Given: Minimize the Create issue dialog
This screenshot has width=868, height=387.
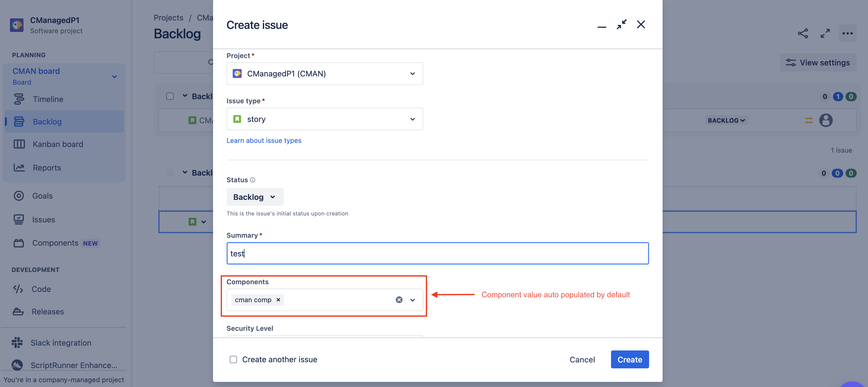Looking at the screenshot, I should click(602, 27).
